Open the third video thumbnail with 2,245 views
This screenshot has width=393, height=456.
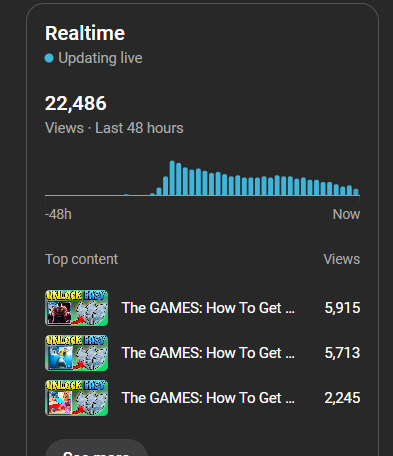click(76, 398)
